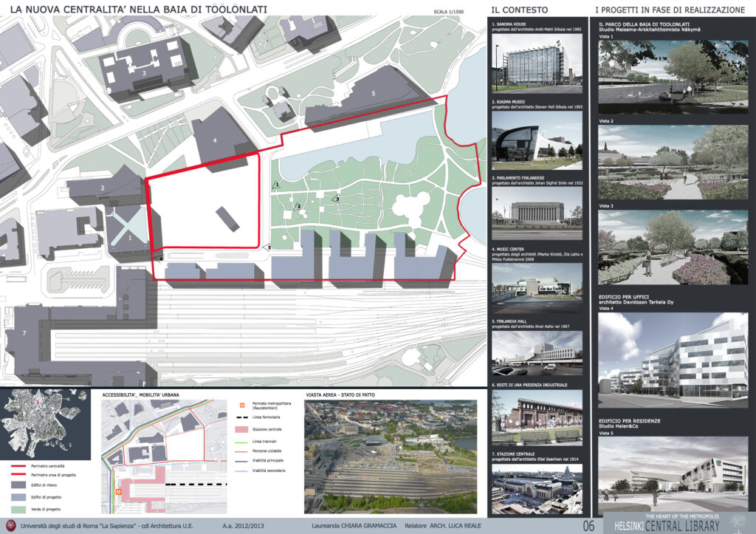This screenshot has width=756, height=534.
Task: Click the 'IL CONTESTO' section heading
Action: [520, 10]
